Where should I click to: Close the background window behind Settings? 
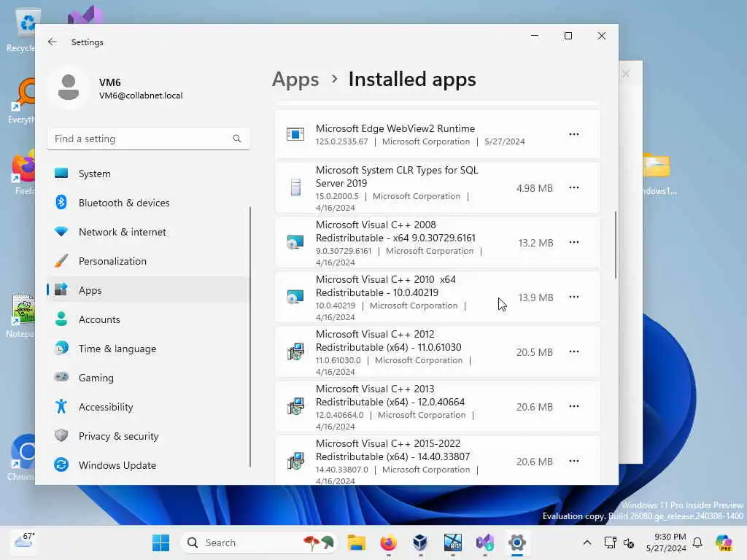coord(626,74)
